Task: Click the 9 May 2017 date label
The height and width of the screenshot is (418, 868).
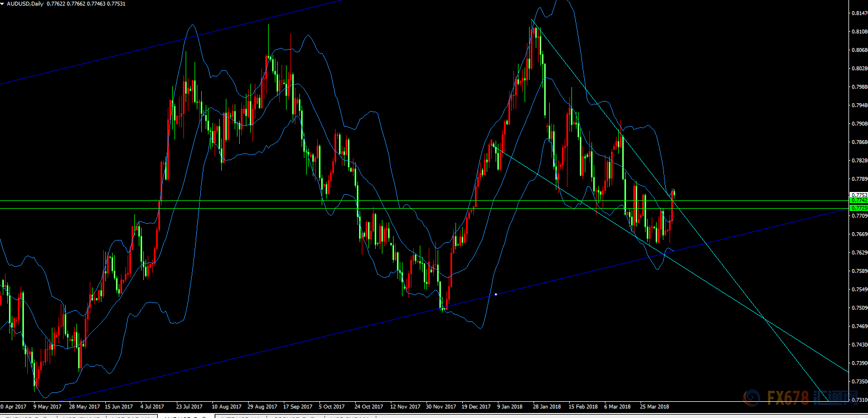Action: coord(47,407)
